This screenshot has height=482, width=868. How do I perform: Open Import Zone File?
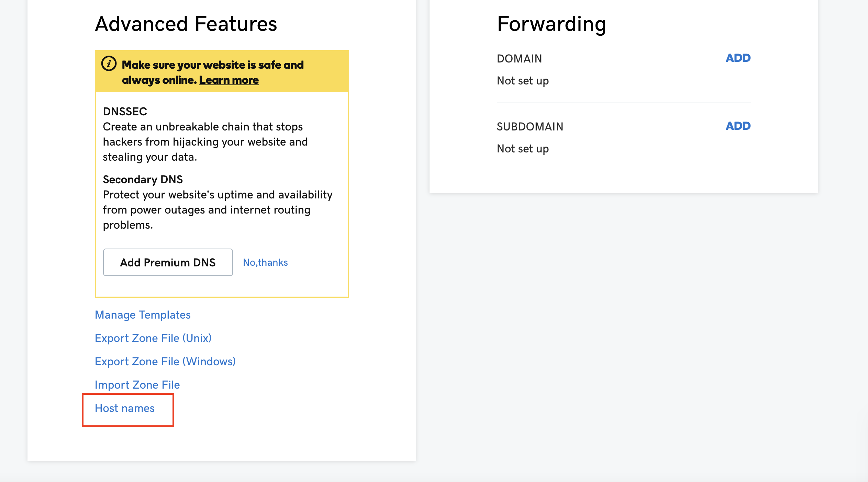[x=137, y=385]
